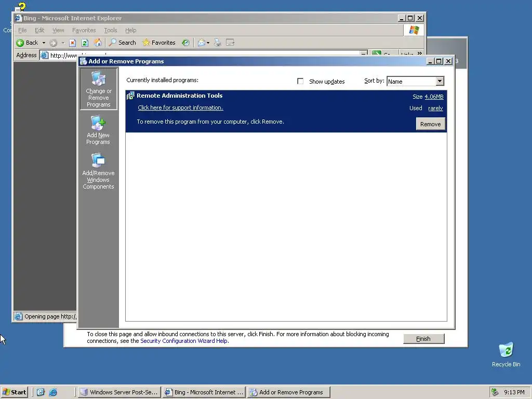Click the Windows flag logo in IE

[414, 30]
